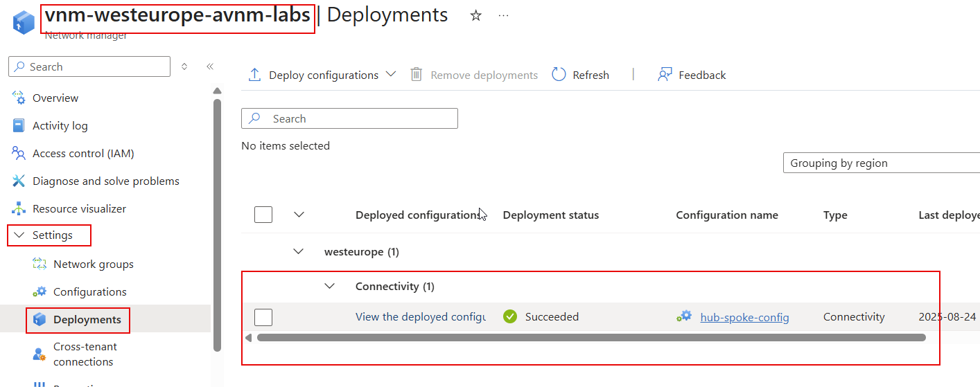Select Deployments under Settings
The width and height of the screenshot is (980, 387).
click(87, 320)
